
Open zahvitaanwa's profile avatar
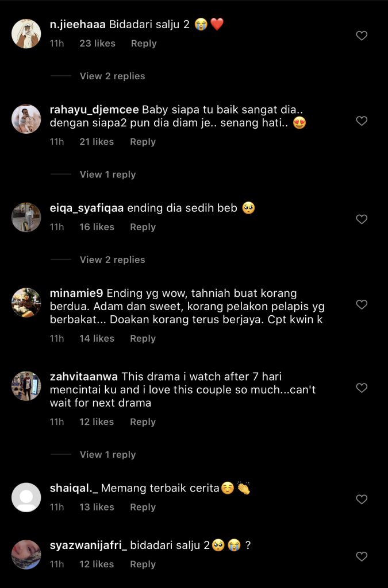(x=26, y=386)
